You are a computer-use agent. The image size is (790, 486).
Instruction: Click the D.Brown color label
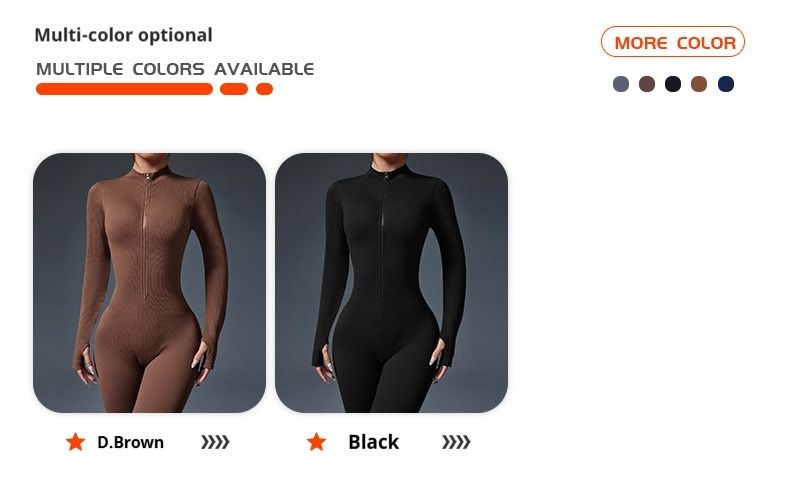130,442
